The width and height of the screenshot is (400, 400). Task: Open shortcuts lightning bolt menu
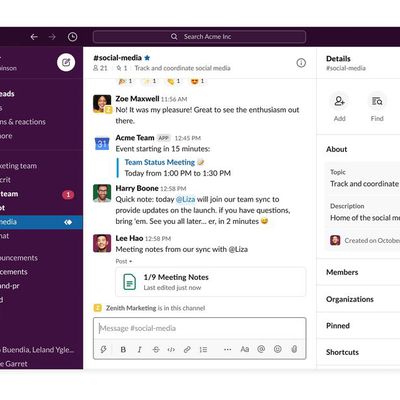point(104,349)
